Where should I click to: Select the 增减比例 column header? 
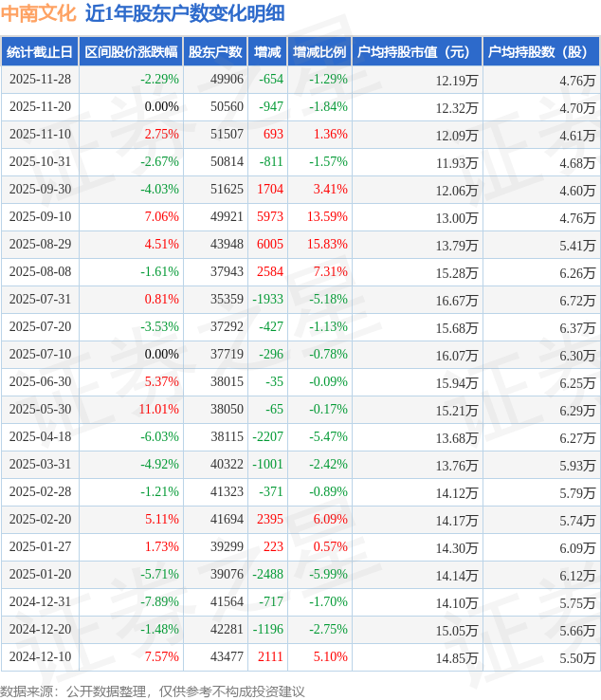[x=319, y=52]
